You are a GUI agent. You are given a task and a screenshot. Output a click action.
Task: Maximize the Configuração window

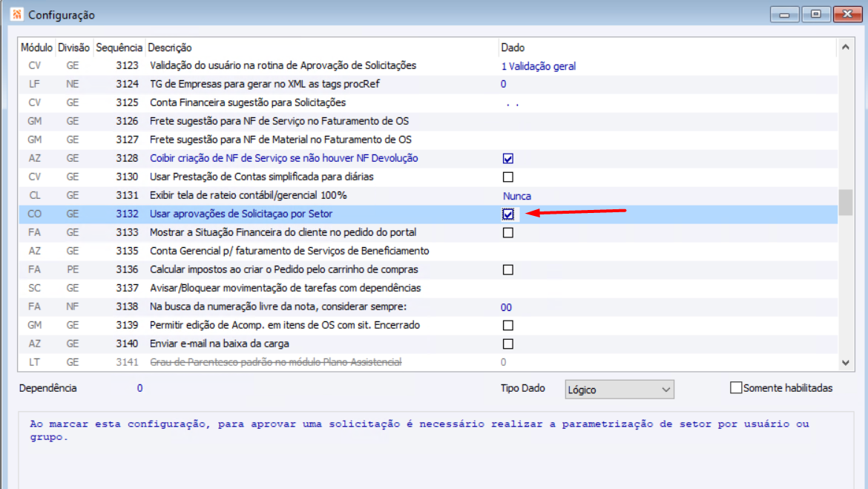tap(816, 14)
